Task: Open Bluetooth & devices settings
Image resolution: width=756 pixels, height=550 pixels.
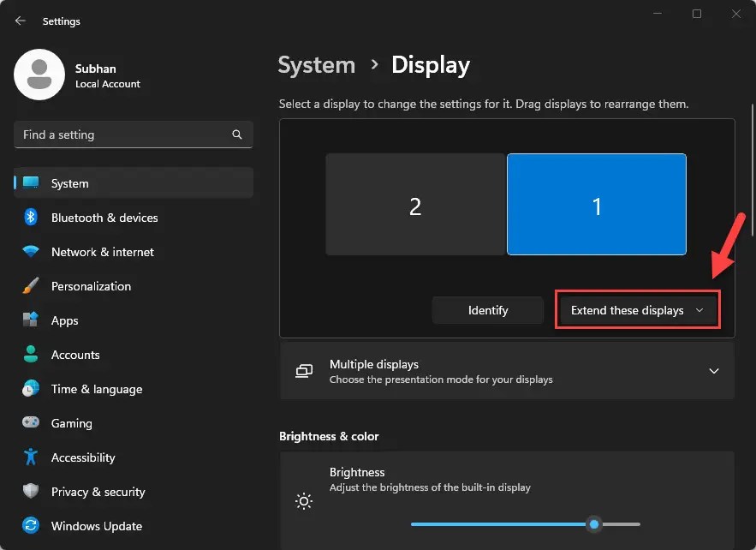Action: coord(104,218)
